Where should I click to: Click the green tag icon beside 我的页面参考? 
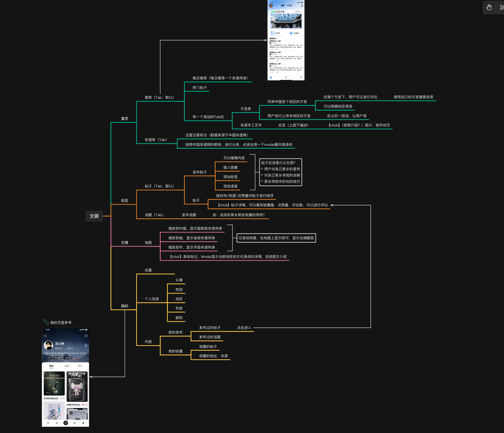pyautogui.click(x=46, y=322)
